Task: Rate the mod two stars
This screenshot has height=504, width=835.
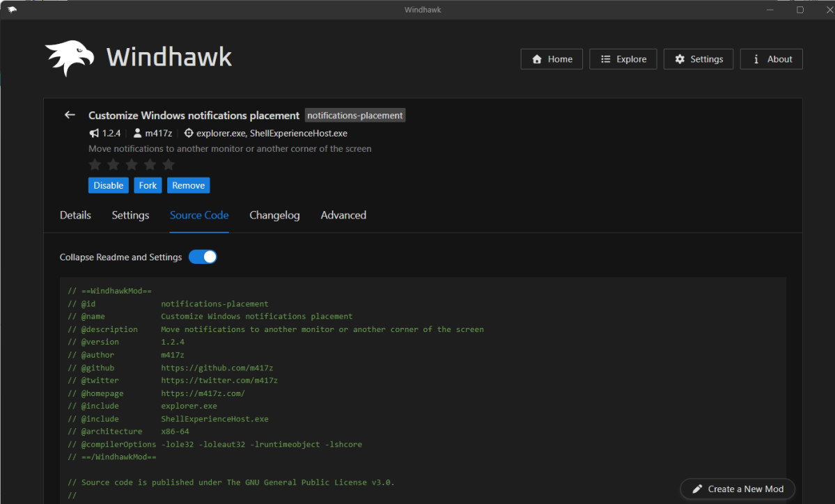Action: pyautogui.click(x=114, y=164)
